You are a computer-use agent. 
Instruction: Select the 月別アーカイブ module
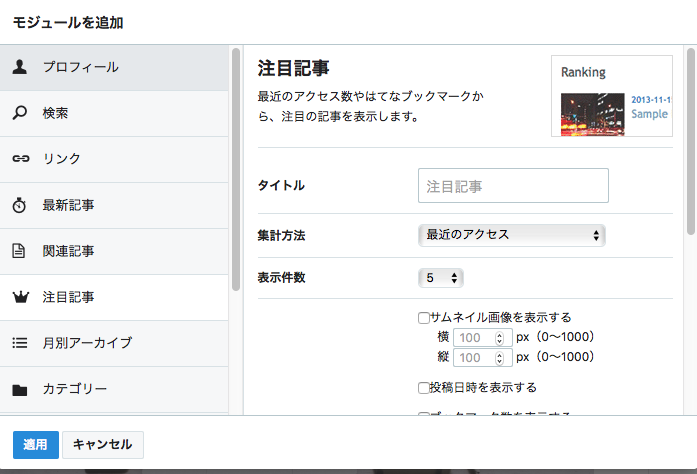click(114, 343)
